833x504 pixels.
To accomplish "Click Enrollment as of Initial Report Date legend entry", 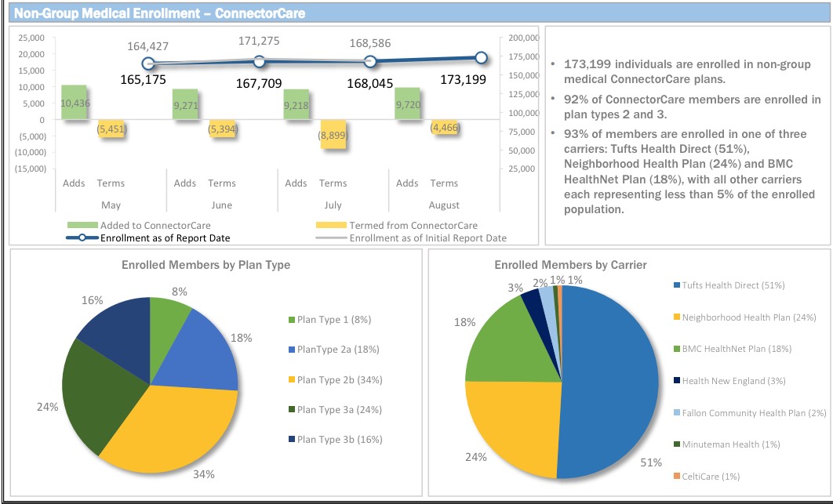I will [427, 237].
